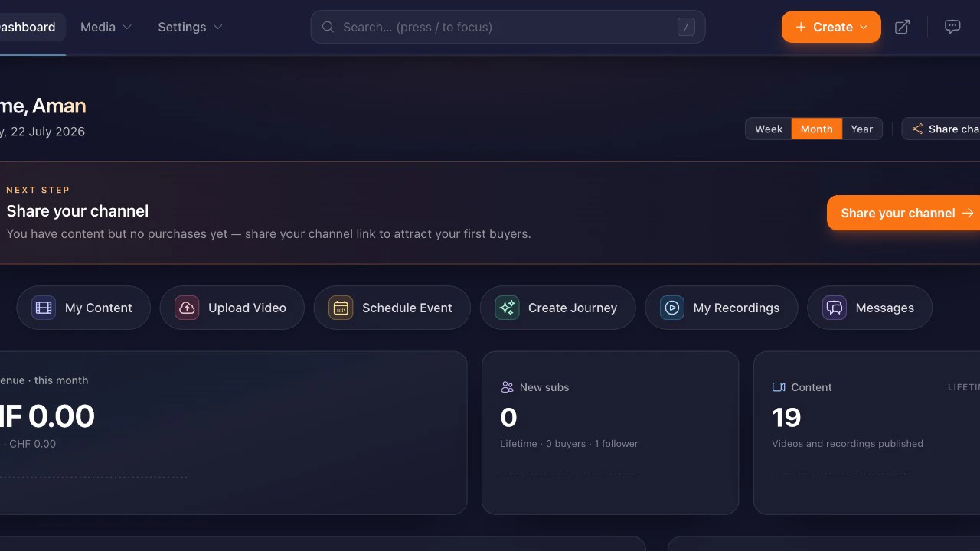The height and width of the screenshot is (551, 980).
Task: Click the calendar icon on Schedule Event
Action: [341, 308]
